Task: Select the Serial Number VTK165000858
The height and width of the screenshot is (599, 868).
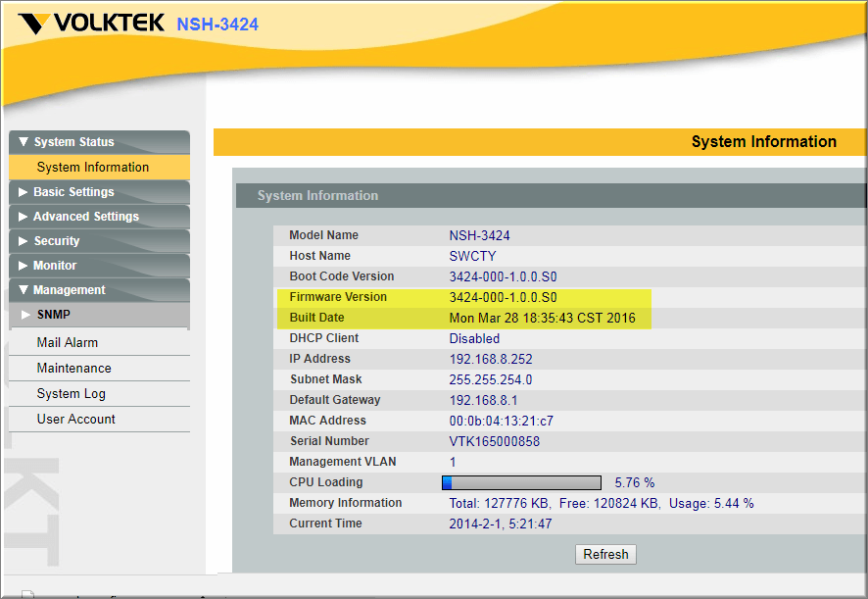Action: click(x=495, y=441)
